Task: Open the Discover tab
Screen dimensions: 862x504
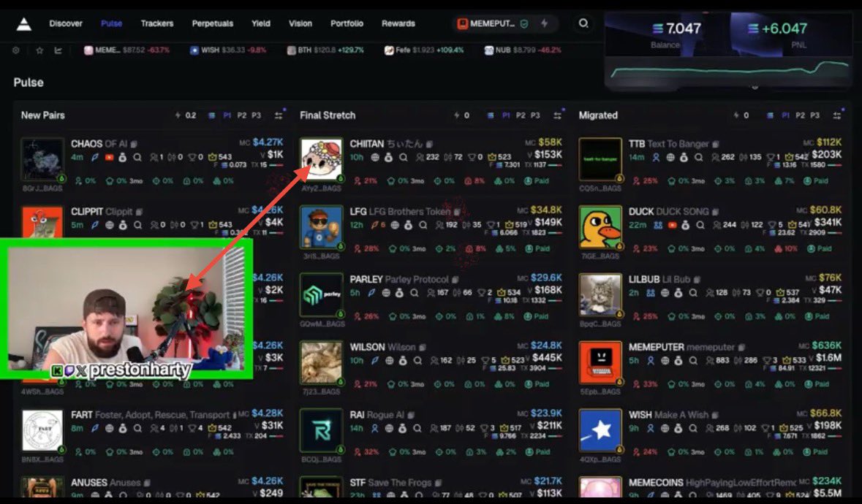Action: click(66, 23)
